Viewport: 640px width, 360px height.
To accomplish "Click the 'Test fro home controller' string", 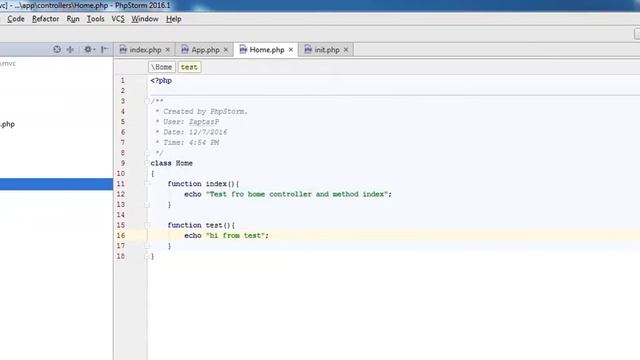I will 296,194.
